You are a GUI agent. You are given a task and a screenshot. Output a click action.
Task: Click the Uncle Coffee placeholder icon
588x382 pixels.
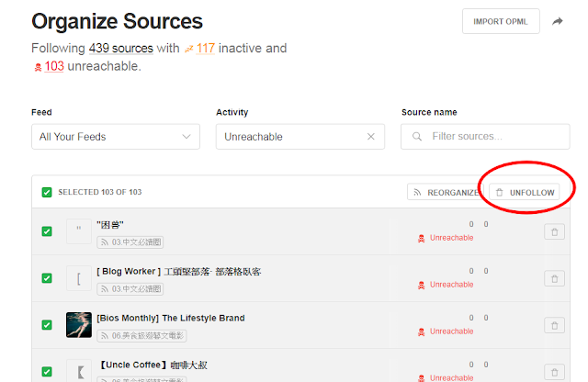point(79,371)
